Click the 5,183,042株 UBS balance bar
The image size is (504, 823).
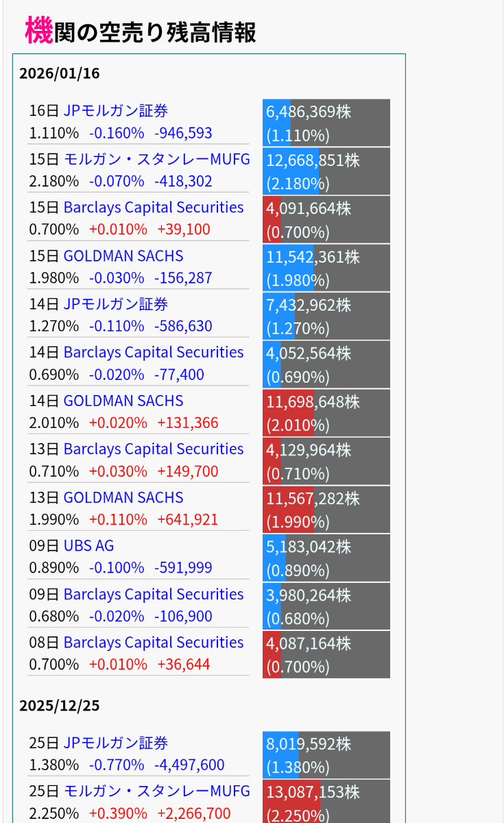pos(326,558)
